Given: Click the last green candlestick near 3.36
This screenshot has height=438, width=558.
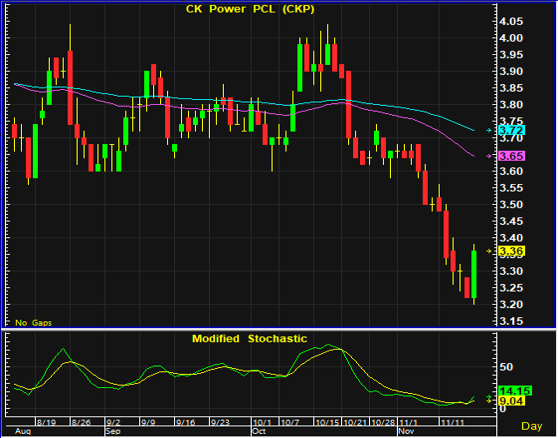Looking at the screenshot, I should [474, 274].
